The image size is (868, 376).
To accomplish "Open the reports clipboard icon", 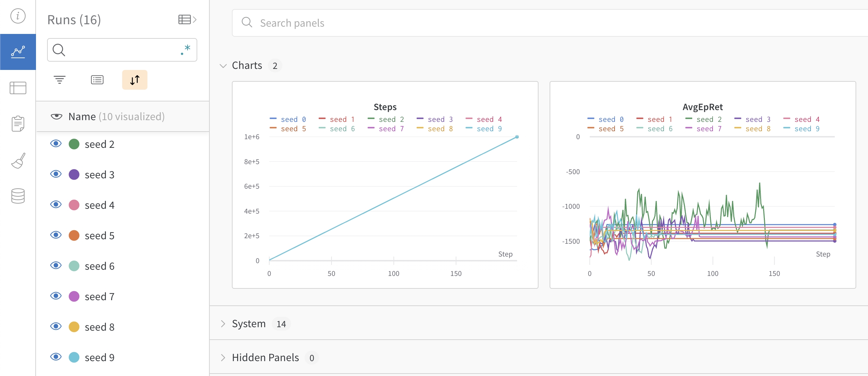I will click(18, 124).
